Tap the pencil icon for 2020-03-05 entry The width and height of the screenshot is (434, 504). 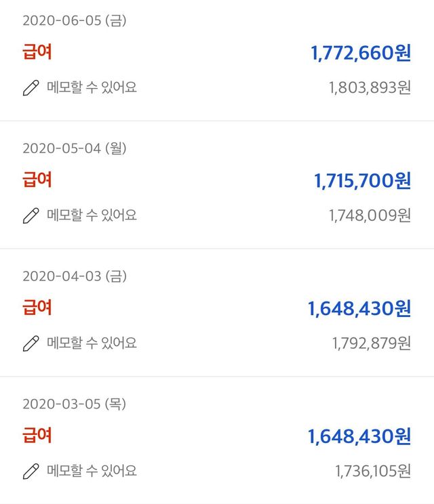click(x=31, y=471)
